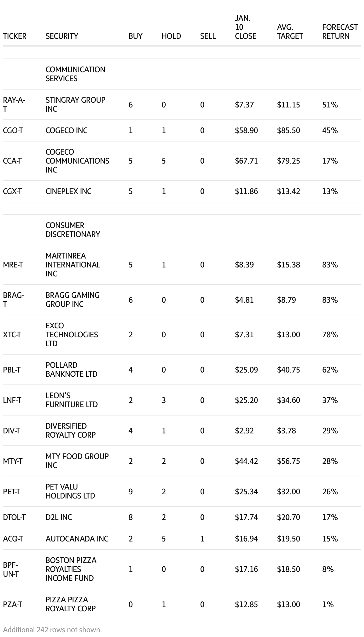364x637 pixels.
Task: Select Pizza Pizza Royalty Corp name
Action: pyautogui.click(x=71, y=604)
